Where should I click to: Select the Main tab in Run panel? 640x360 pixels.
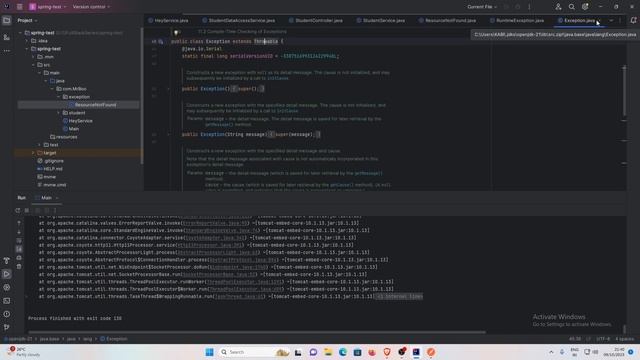[47, 198]
